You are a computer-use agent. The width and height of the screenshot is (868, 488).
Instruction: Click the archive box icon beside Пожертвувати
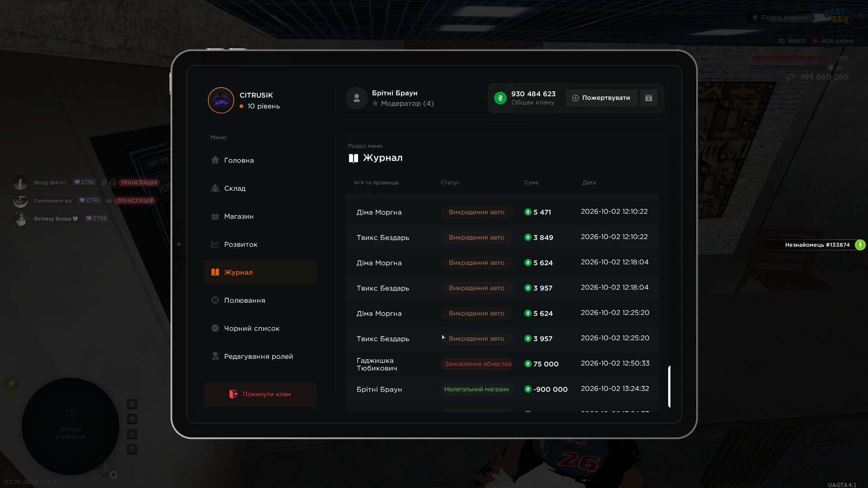point(648,98)
